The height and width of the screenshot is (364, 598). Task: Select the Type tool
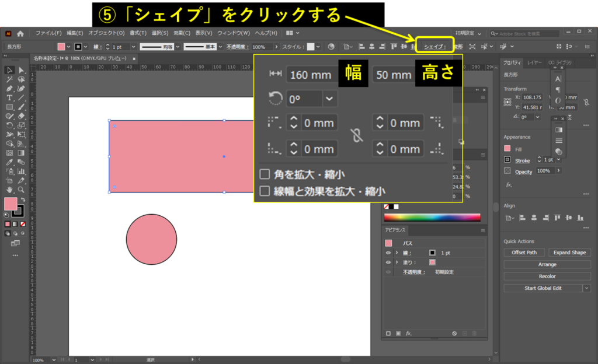(10, 97)
